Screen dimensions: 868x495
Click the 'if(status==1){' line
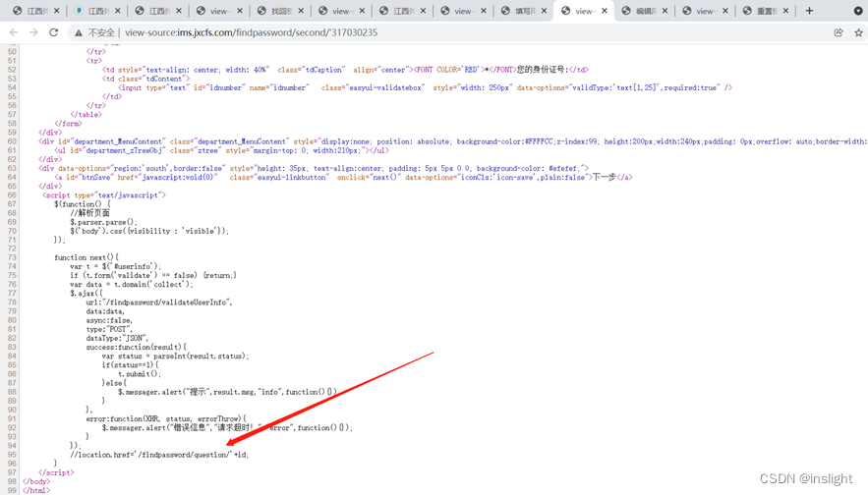pos(130,365)
